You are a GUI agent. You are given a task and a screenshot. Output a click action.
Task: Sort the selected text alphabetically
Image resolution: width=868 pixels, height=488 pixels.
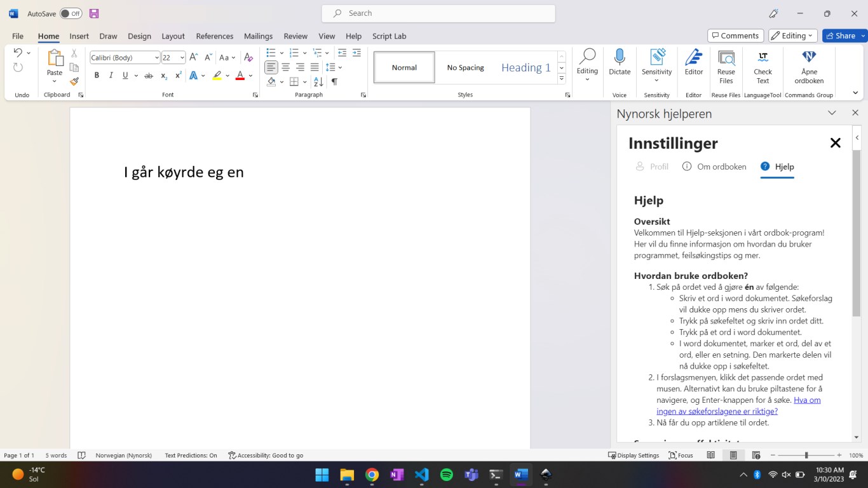coord(318,81)
